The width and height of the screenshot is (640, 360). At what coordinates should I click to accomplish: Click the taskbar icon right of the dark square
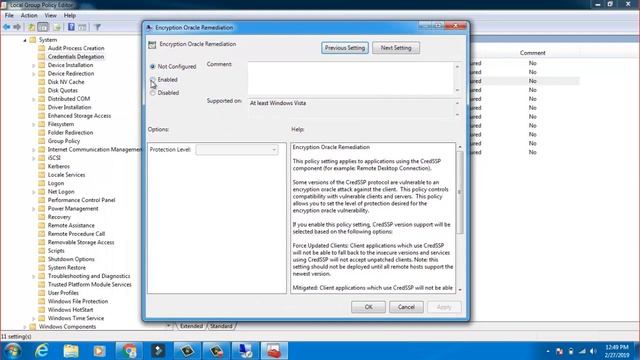click(x=187, y=351)
